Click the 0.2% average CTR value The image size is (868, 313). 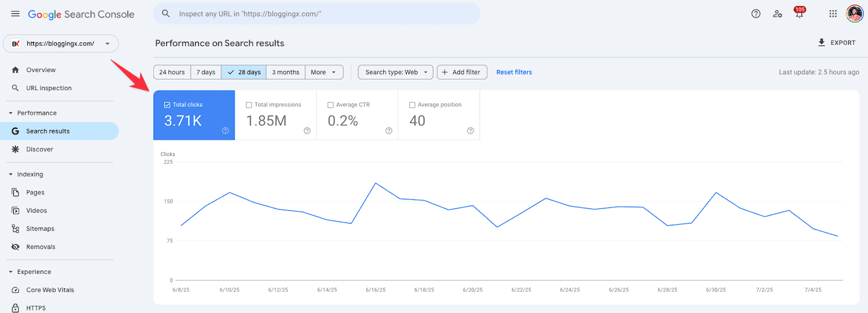343,120
